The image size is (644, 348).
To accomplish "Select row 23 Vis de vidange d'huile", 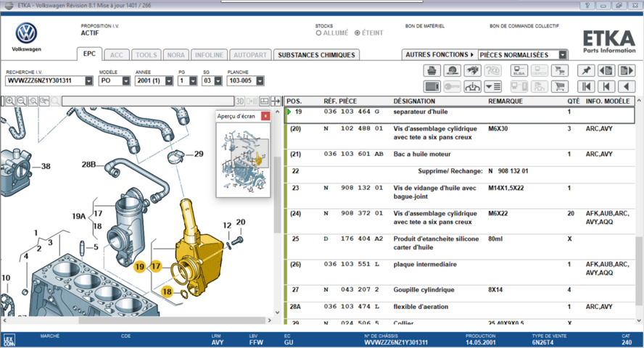I will pyautogui.click(x=460, y=196).
